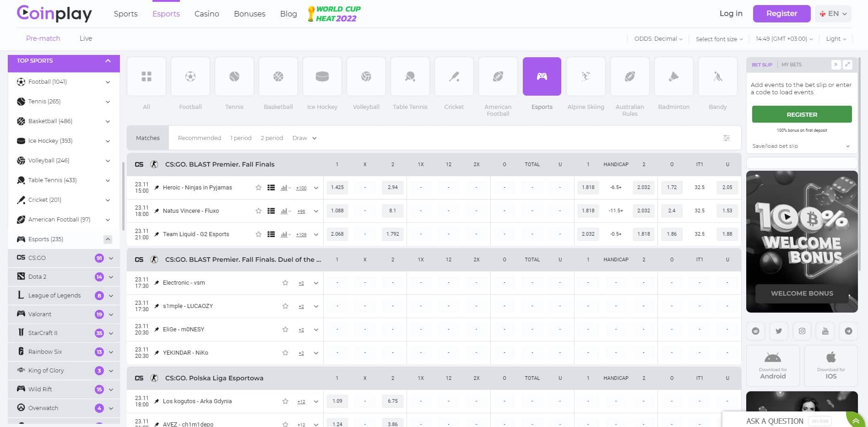Click the Log in link
Image resolution: width=868 pixels, height=427 pixels.
731,14
